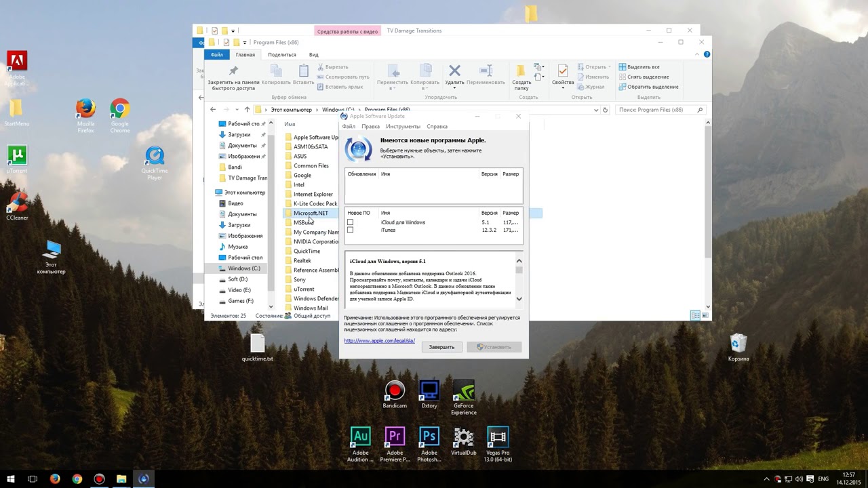Screen dimensions: 868x488
Task: Open the blue Файл tab in Explorer
Action: (x=216, y=55)
